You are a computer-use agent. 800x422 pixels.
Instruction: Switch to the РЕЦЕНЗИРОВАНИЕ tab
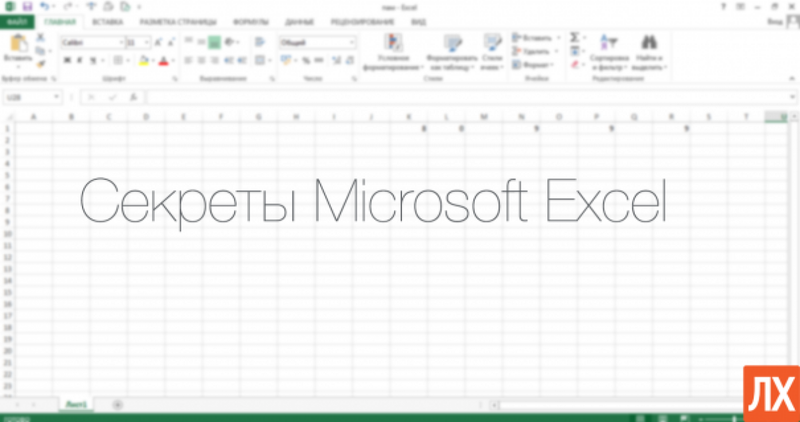tap(362, 22)
